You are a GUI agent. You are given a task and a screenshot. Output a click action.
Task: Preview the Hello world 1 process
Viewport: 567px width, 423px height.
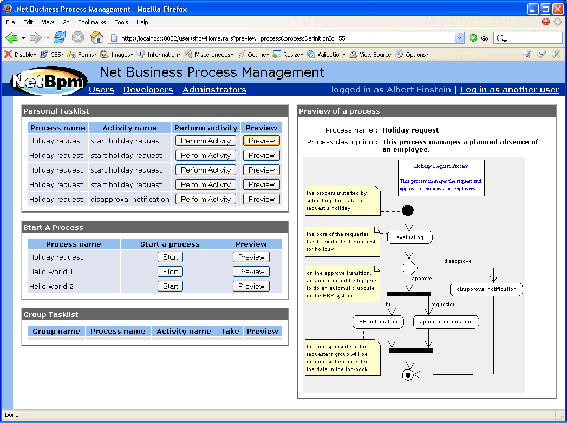coord(251,272)
